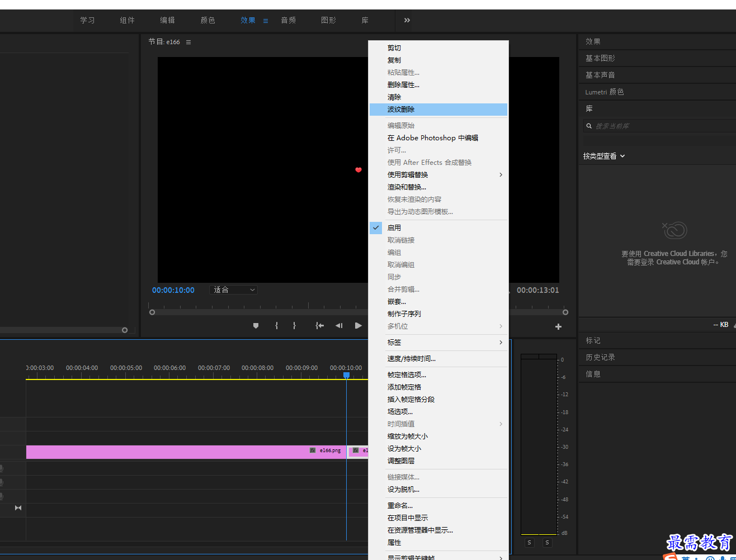The width and height of the screenshot is (736, 560).
Task: Show more workspaces with the double-chevron icon
Action: pos(407,20)
